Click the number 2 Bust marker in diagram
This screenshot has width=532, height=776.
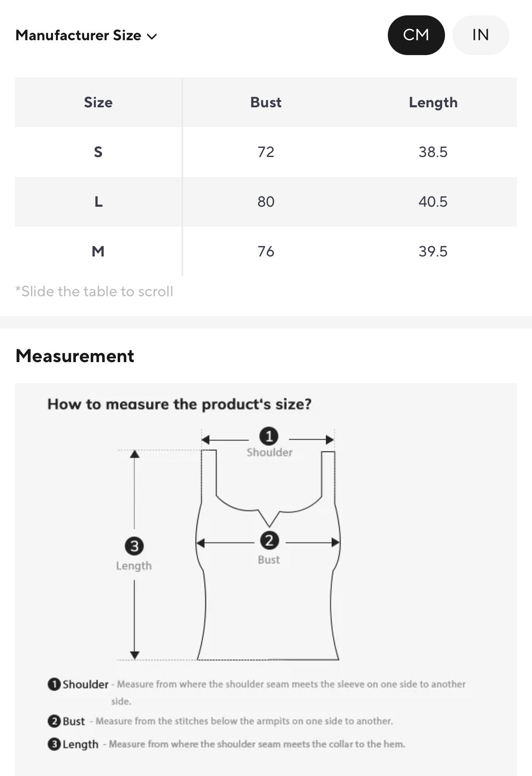point(269,540)
